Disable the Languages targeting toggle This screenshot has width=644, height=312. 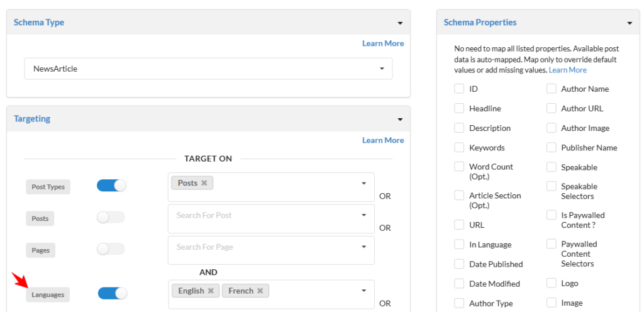[x=113, y=294]
